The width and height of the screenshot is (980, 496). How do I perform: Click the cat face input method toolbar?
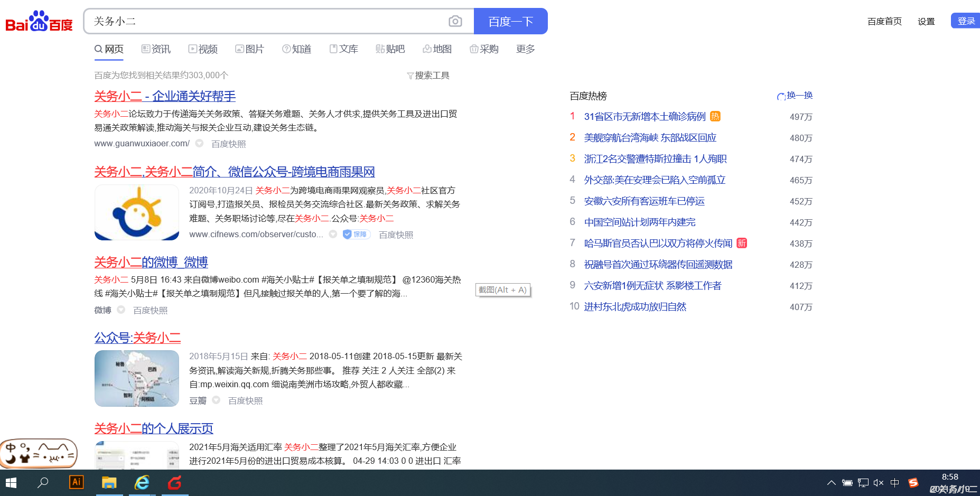pyautogui.click(x=39, y=453)
